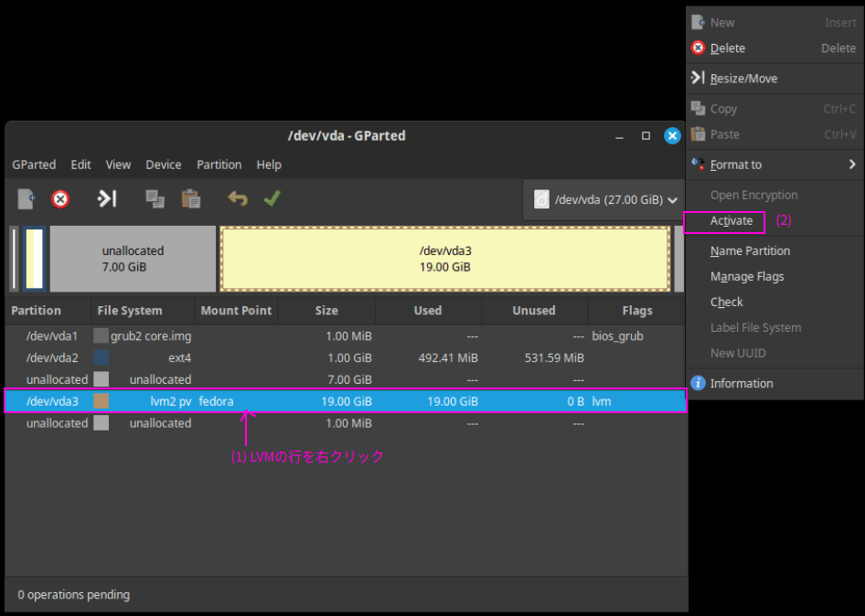Click the red Delete icon in context menu
Image resolution: width=865 pixels, height=616 pixels.
click(698, 48)
